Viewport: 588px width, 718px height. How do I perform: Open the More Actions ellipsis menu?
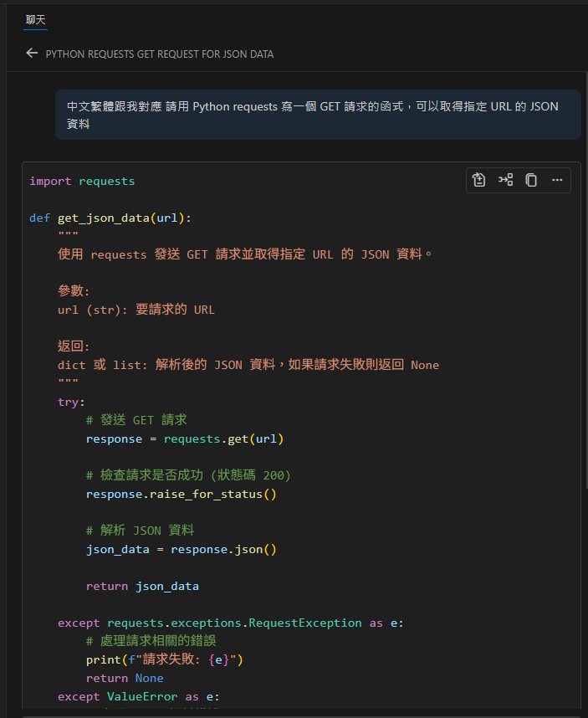coord(557,179)
